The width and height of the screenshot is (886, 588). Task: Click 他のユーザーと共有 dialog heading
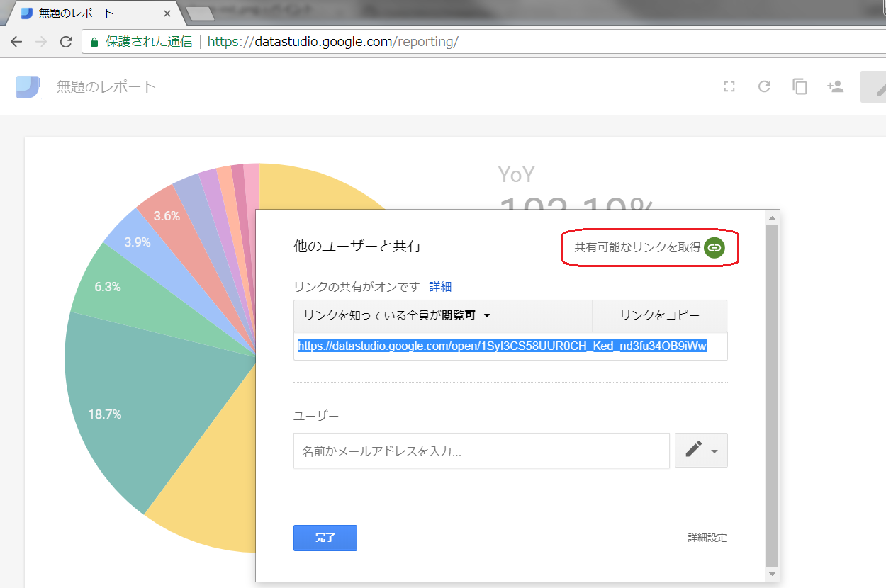click(x=357, y=247)
